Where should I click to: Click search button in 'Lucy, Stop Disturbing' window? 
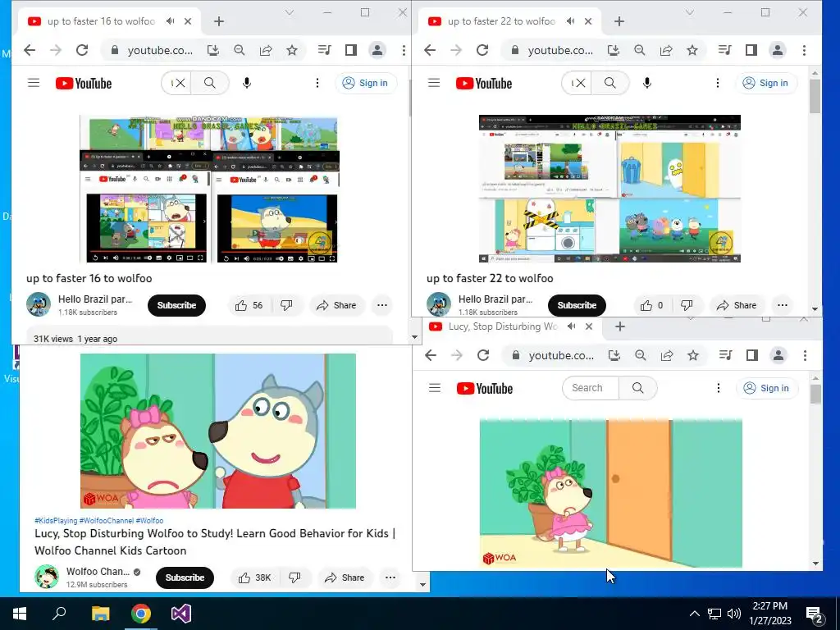pyautogui.click(x=637, y=388)
